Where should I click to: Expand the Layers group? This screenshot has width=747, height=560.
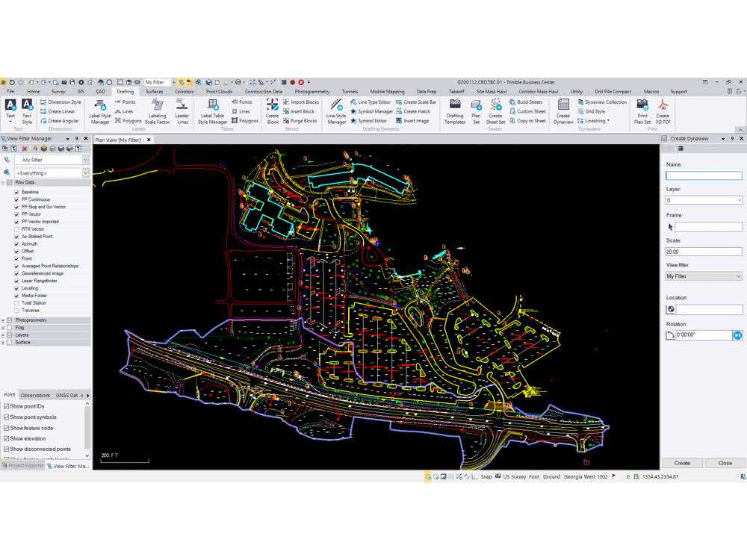tap(3, 335)
